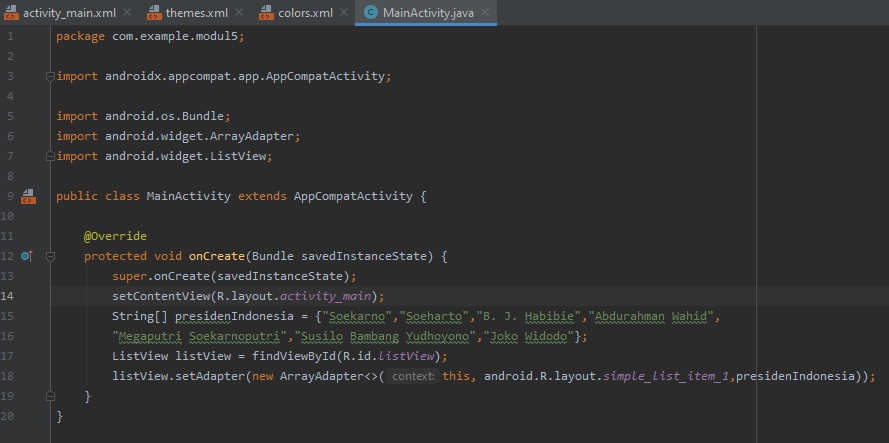Viewport: 889px width, 443px height.
Task: Collapse the onCreate method fold on line 12
Action: point(50,256)
